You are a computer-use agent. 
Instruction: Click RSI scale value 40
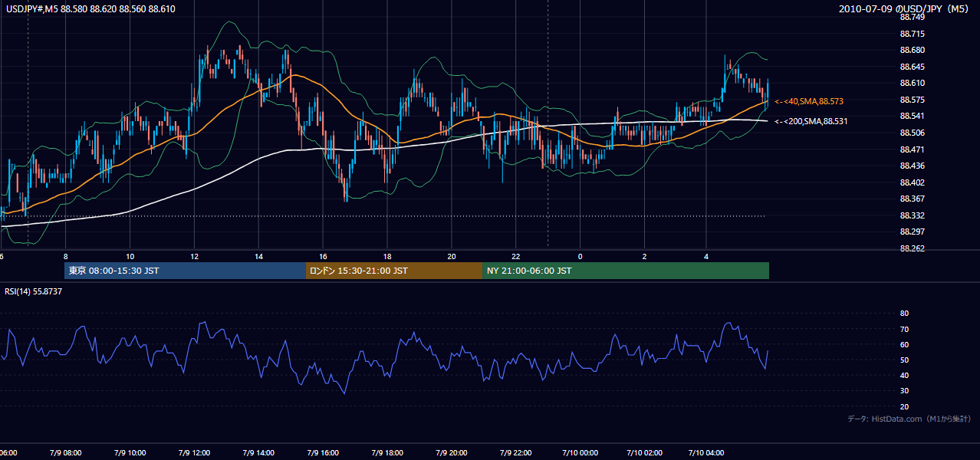pyautogui.click(x=904, y=375)
